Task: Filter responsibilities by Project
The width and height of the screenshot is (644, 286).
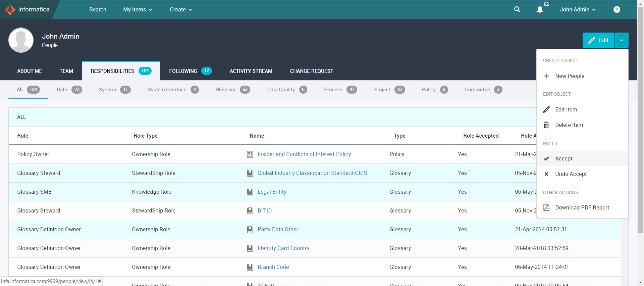Action: pyautogui.click(x=389, y=90)
